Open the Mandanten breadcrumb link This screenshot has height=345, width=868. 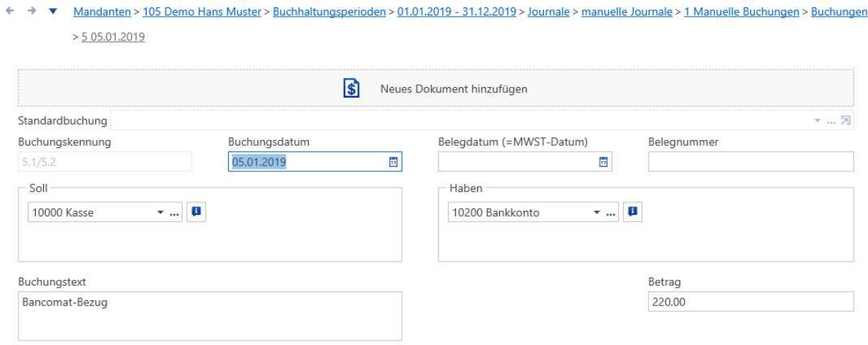click(102, 12)
